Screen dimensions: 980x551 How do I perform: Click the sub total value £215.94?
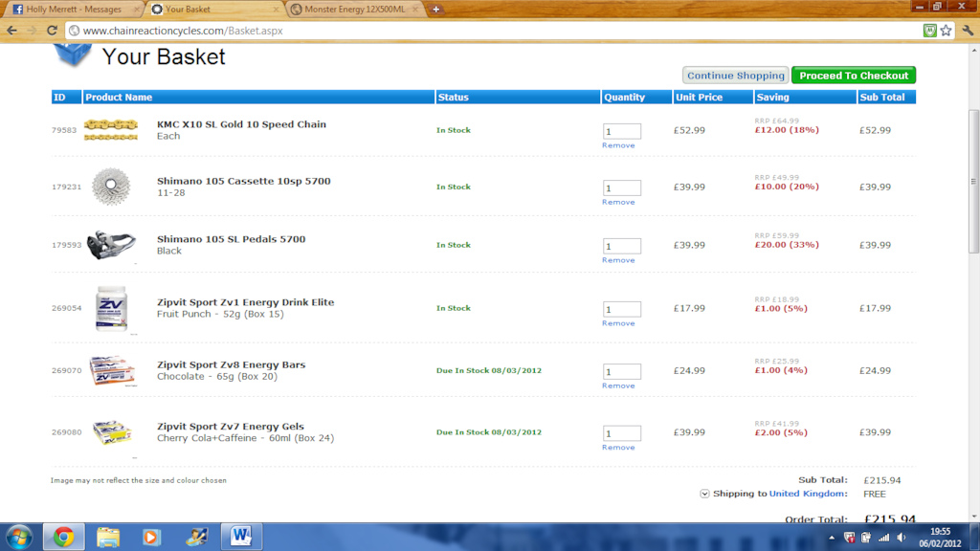pyautogui.click(x=882, y=480)
